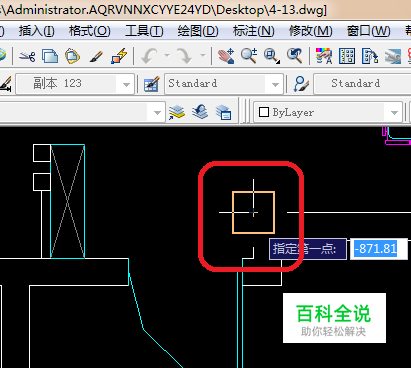Select the Zoom Window tool
The width and height of the screenshot is (411, 368).
pos(272,56)
